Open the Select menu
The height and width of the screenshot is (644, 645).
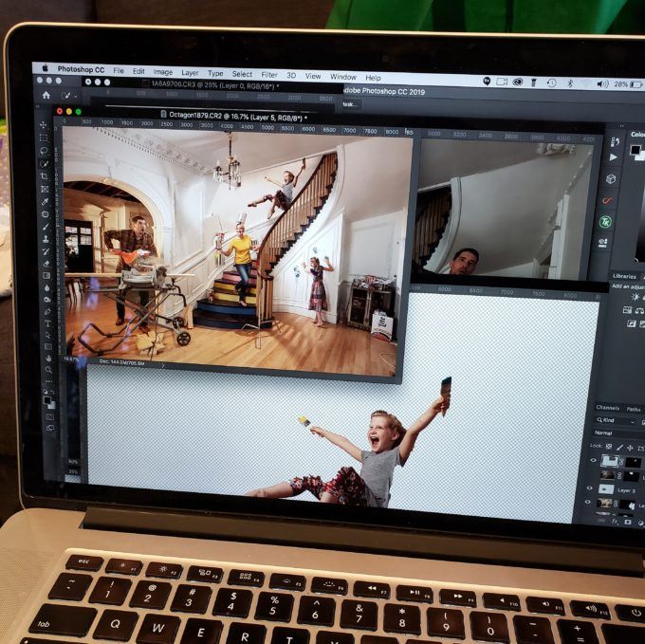[x=242, y=74]
